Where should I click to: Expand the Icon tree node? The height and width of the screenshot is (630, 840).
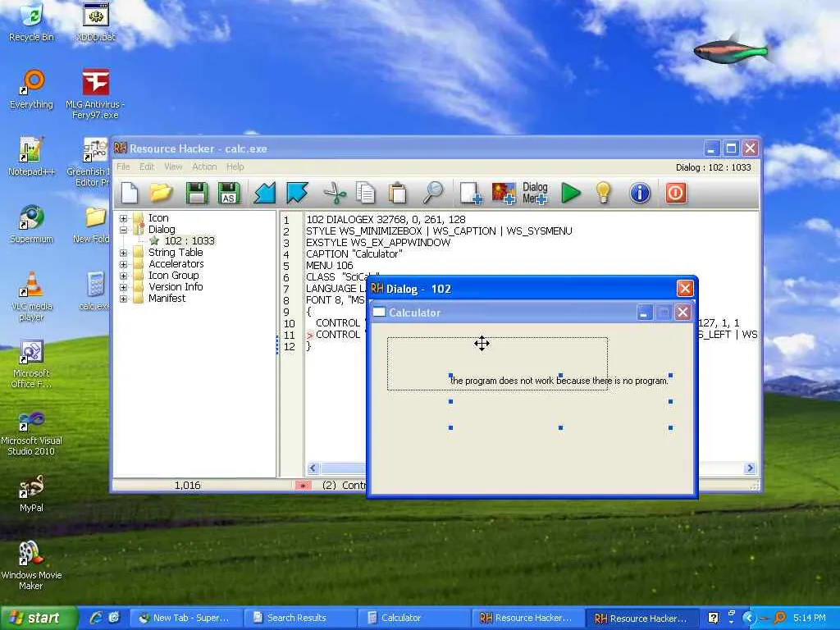coord(123,218)
